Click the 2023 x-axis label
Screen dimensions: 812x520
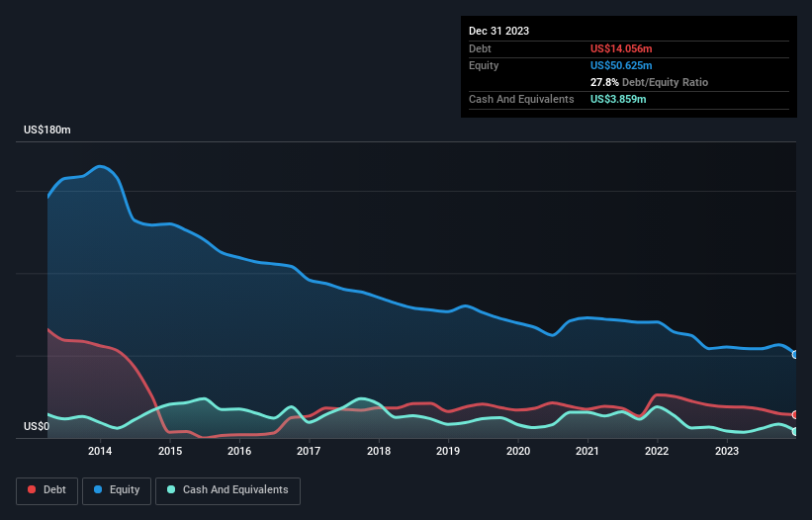tap(727, 451)
